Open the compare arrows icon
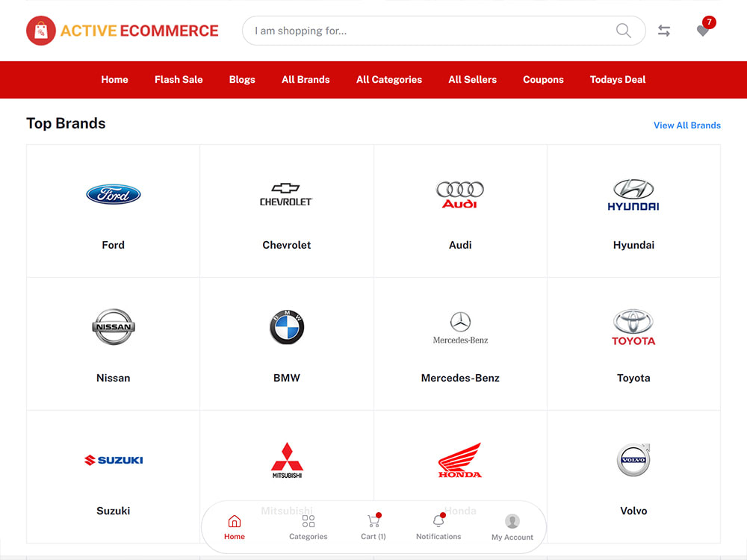747x560 pixels. tap(664, 31)
